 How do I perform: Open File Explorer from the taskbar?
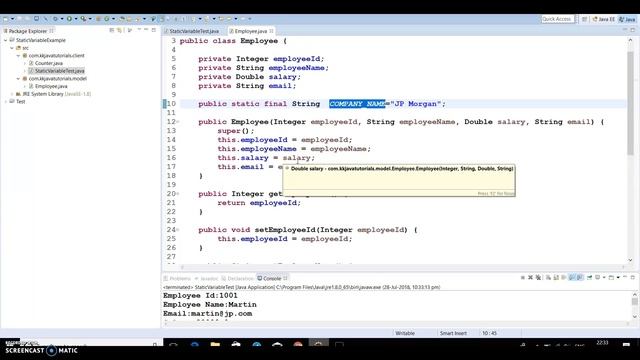tap(215, 345)
